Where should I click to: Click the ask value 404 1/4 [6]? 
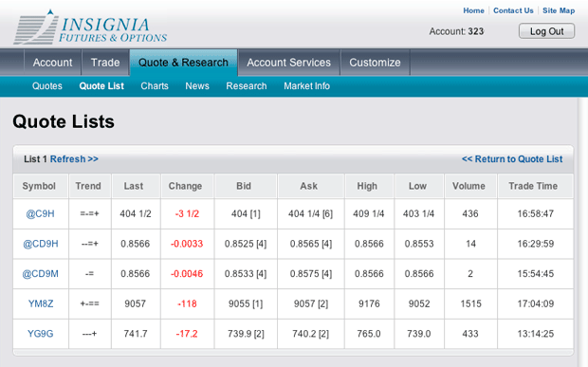310,213
